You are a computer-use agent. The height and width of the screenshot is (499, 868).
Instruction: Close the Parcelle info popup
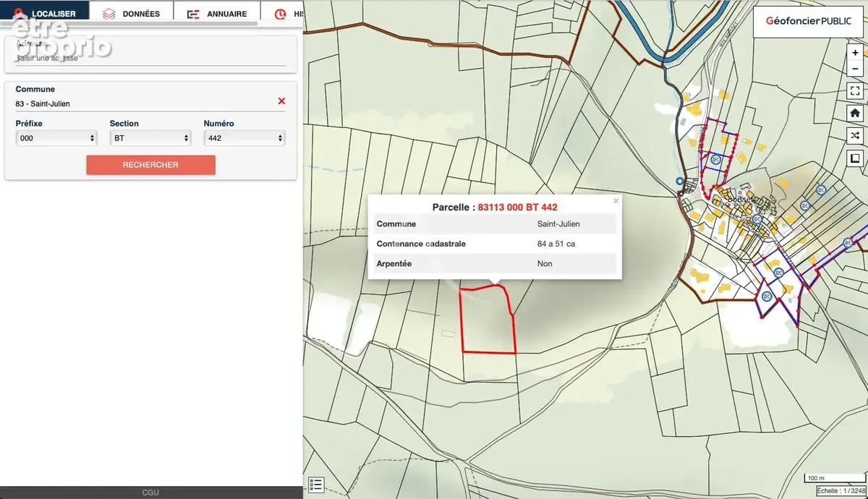(616, 201)
